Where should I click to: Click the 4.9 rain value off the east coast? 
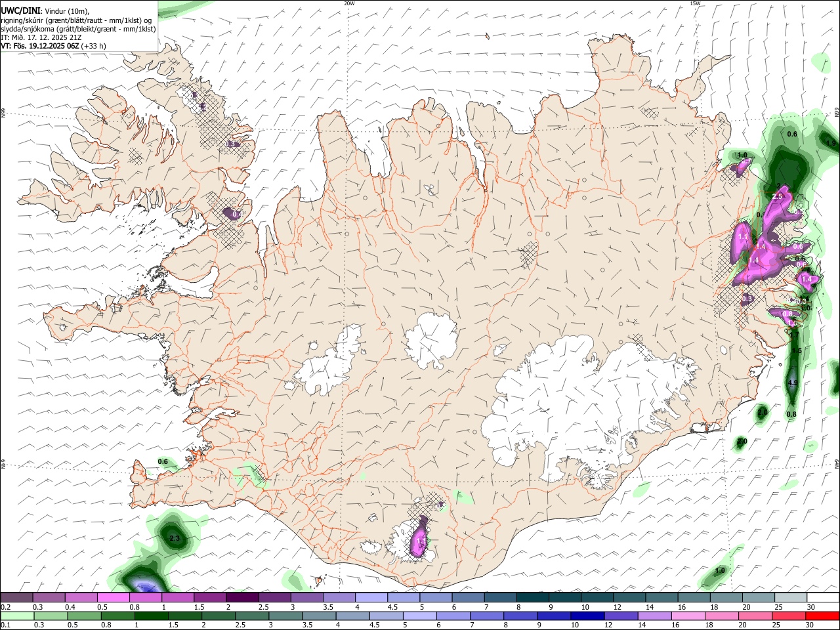(792, 383)
